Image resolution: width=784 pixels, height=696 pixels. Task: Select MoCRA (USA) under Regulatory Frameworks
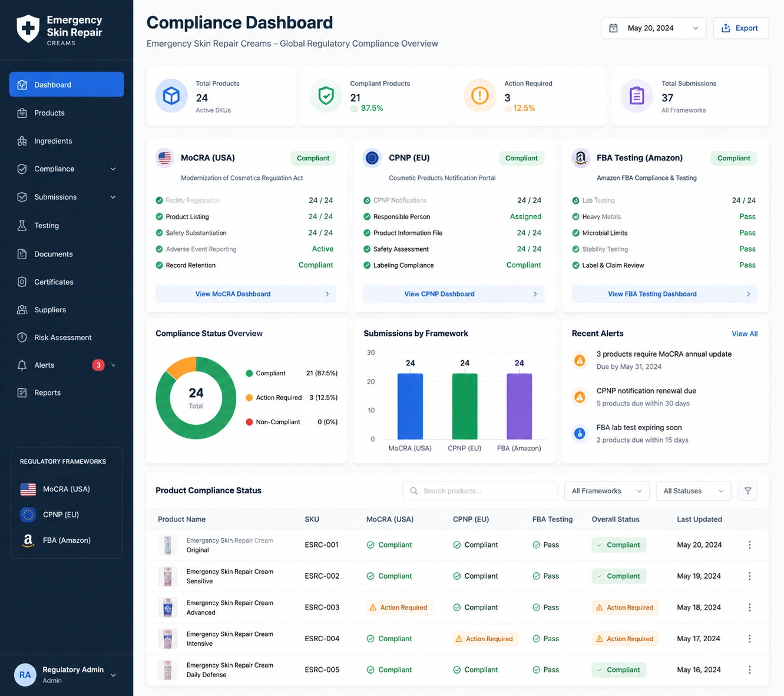[x=67, y=489]
